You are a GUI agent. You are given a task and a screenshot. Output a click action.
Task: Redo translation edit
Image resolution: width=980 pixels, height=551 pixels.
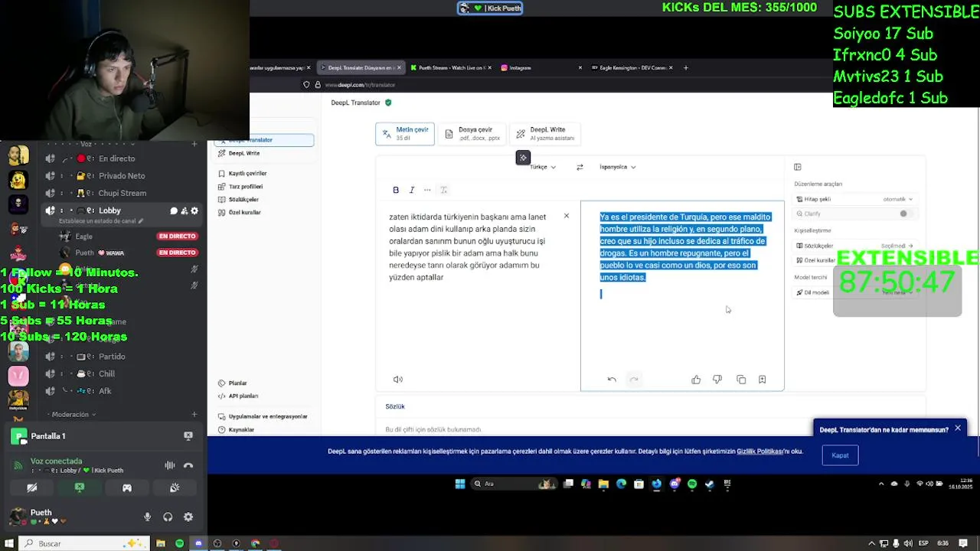pyautogui.click(x=634, y=380)
